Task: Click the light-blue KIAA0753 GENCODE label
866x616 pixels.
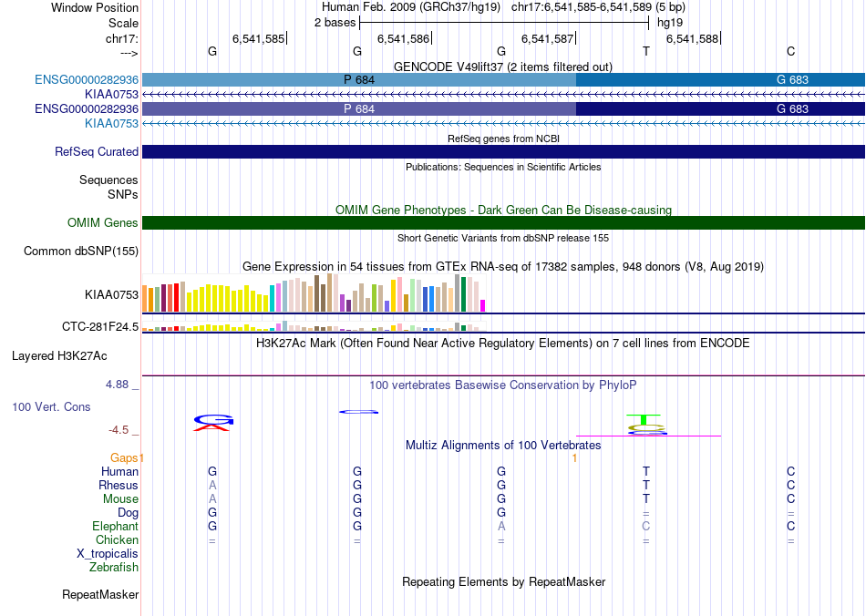Action: (x=111, y=124)
